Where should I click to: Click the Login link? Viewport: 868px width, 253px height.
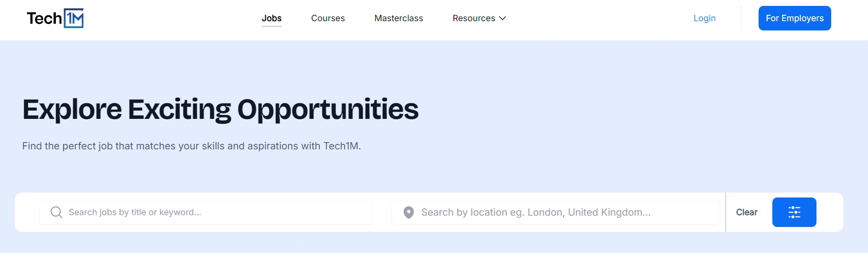coord(704,18)
